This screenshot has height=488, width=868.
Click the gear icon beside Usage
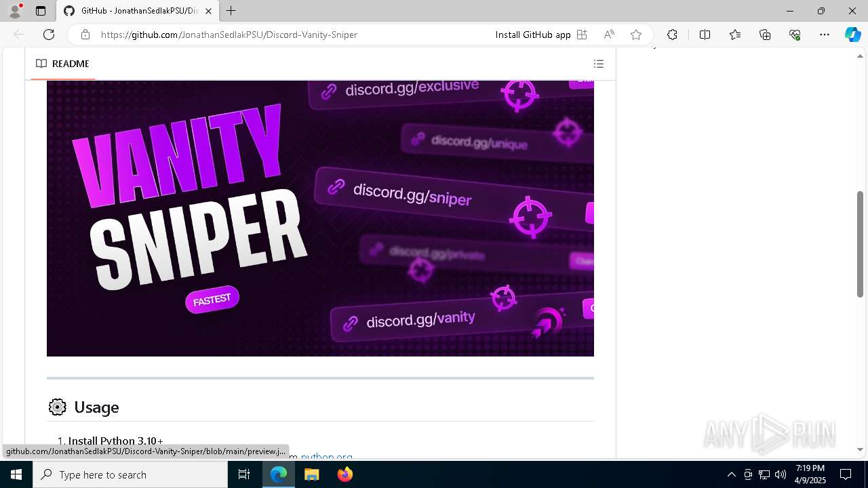tap(58, 407)
